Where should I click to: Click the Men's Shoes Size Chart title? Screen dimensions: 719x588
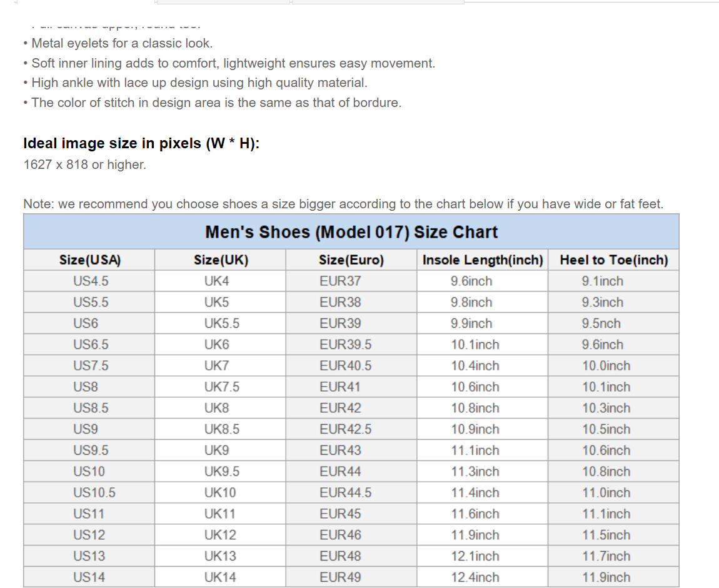pyautogui.click(x=351, y=232)
